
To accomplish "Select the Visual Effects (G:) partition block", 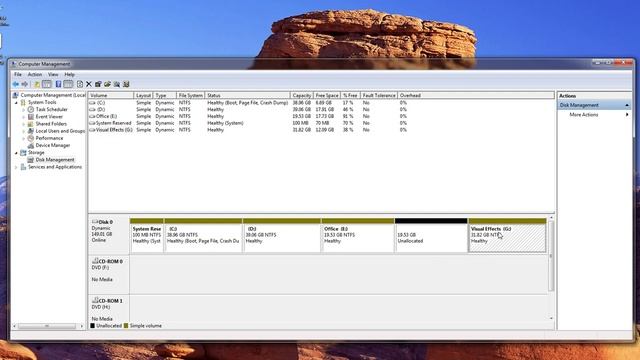I will pos(507,236).
